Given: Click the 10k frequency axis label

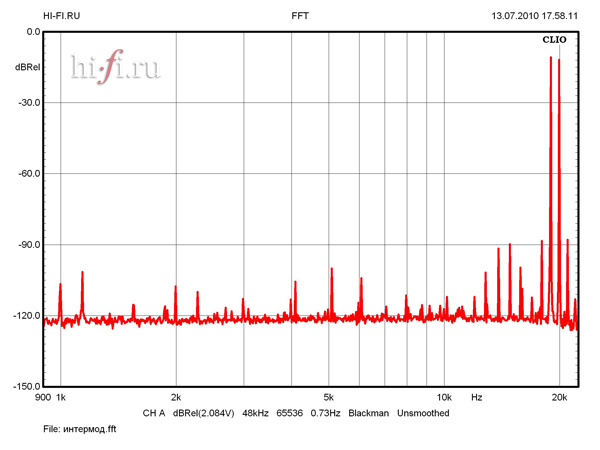Looking at the screenshot, I should pos(444,397).
